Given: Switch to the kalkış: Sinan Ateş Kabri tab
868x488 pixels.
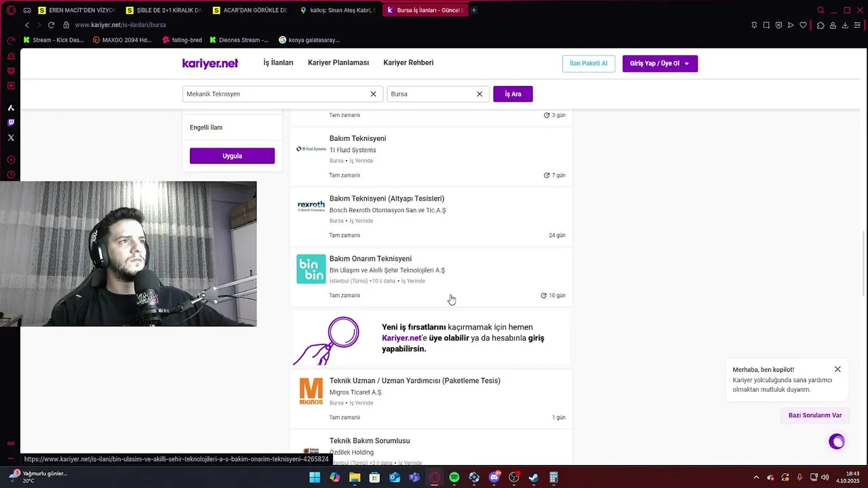Looking at the screenshot, I should click(336, 10).
